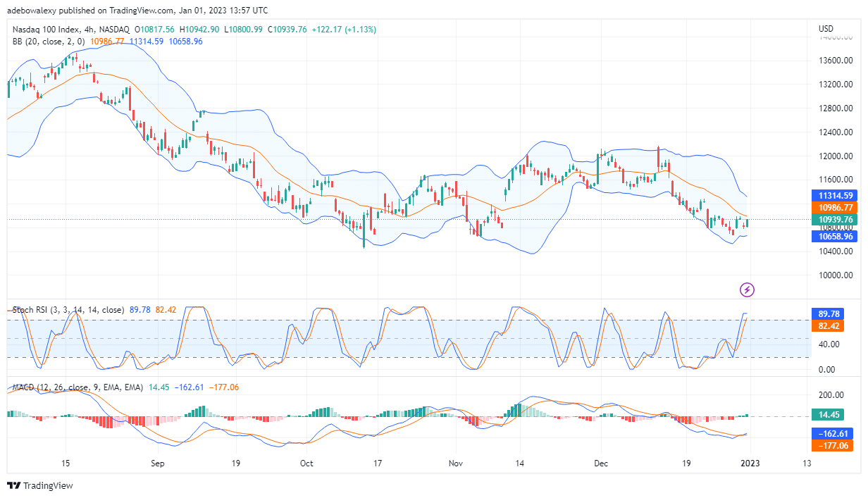Click the orange 82.42 value in Stoch RSI legend

pos(166,310)
